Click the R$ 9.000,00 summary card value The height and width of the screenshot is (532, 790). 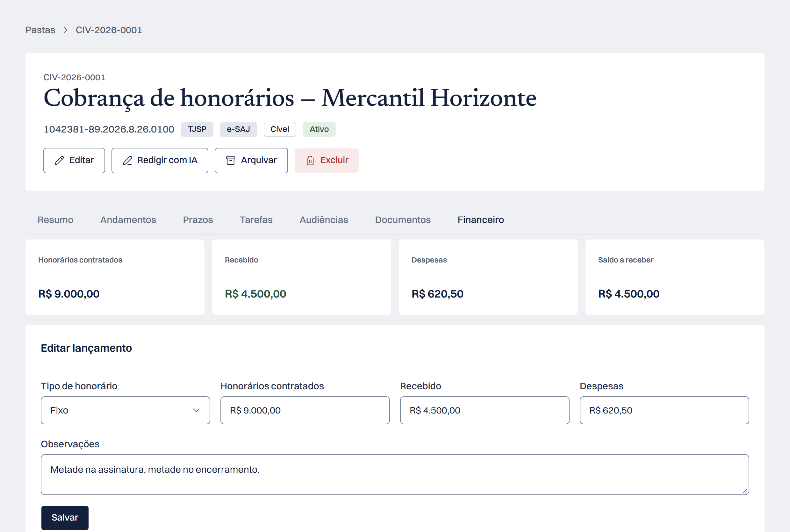(69, 294)
